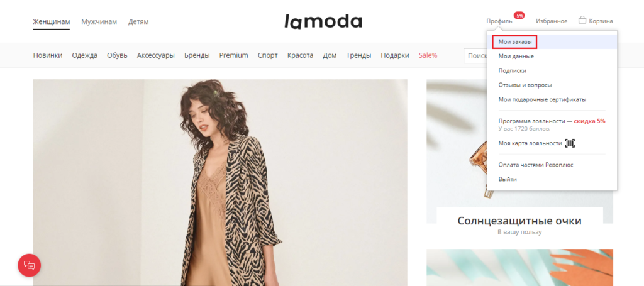644x286 pixels.
Task: Open the Sale% category
Action: (x=428, y=55)
